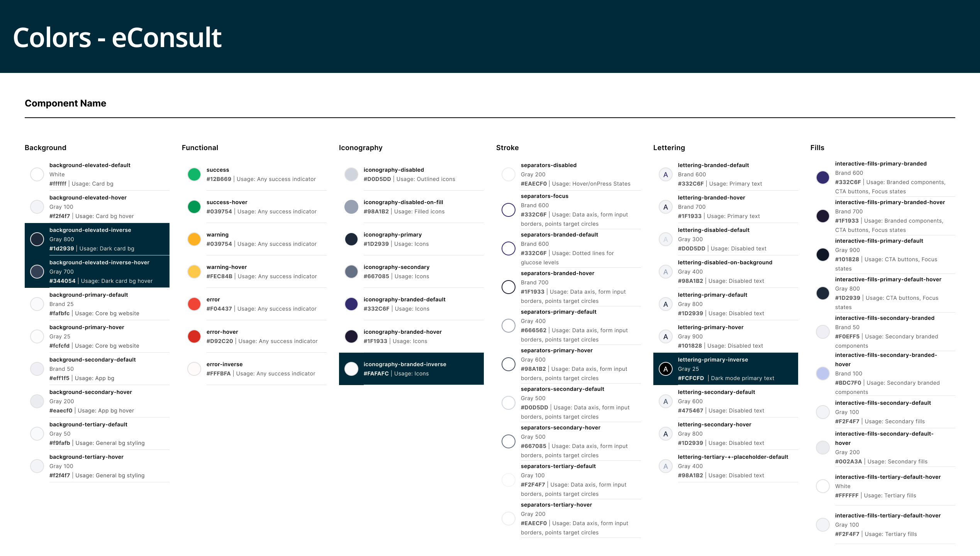Select the #FEC84B hex value

click(x=219, y=276)
